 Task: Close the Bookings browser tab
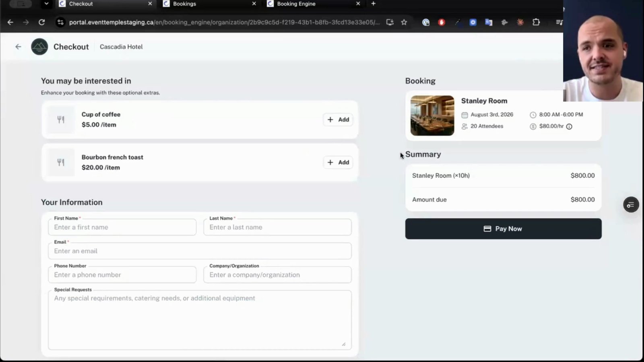click(254, 4)
